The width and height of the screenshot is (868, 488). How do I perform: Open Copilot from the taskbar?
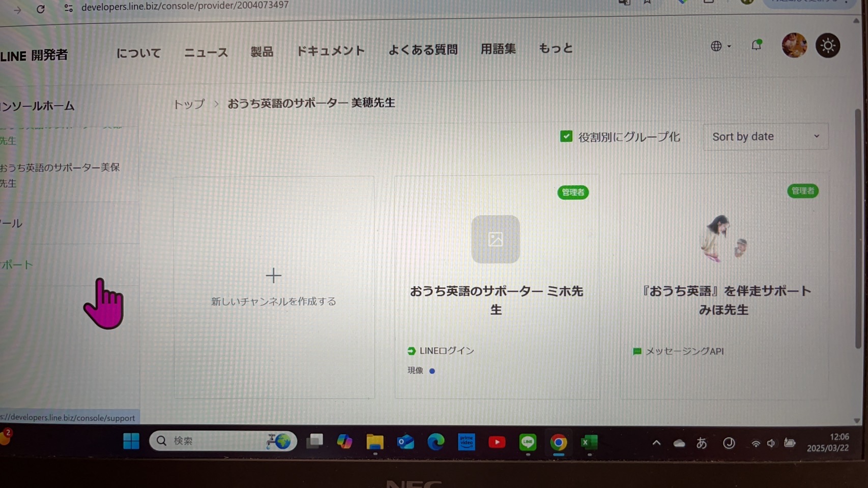pyautogui.click(x=344, y=441)
